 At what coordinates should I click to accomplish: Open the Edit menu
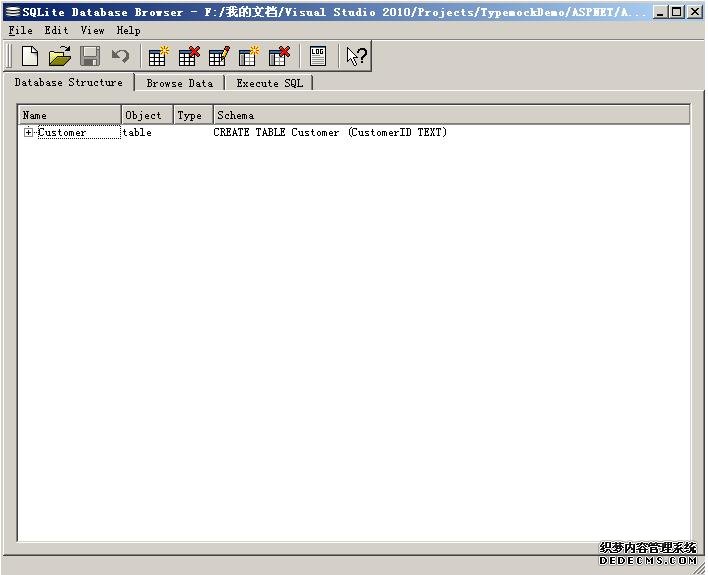click(56, 31)
